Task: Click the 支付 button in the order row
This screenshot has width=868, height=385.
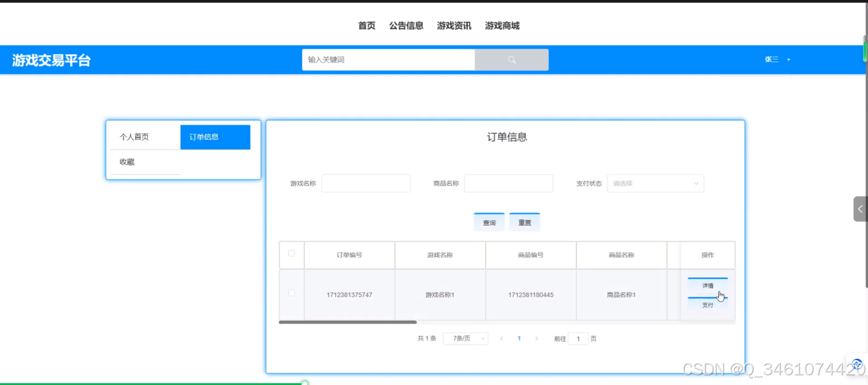Action: [x=707, y=305]
